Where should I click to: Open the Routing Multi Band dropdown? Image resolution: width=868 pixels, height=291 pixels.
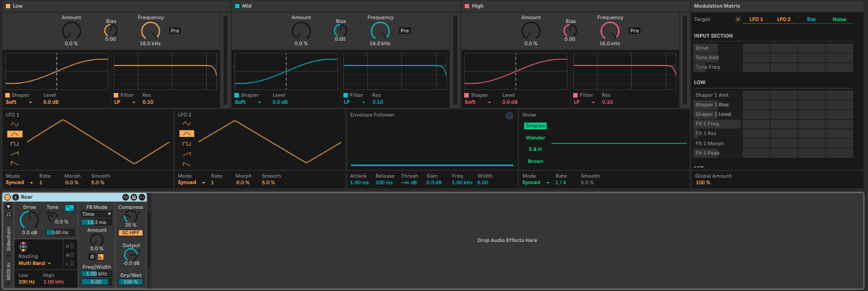click(x=35, y=263)
